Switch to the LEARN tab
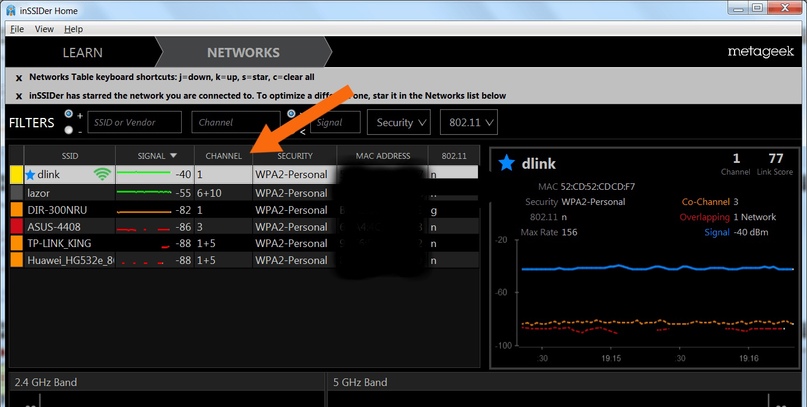Screen dimensions: 807x407 click(x=82, y=52)
